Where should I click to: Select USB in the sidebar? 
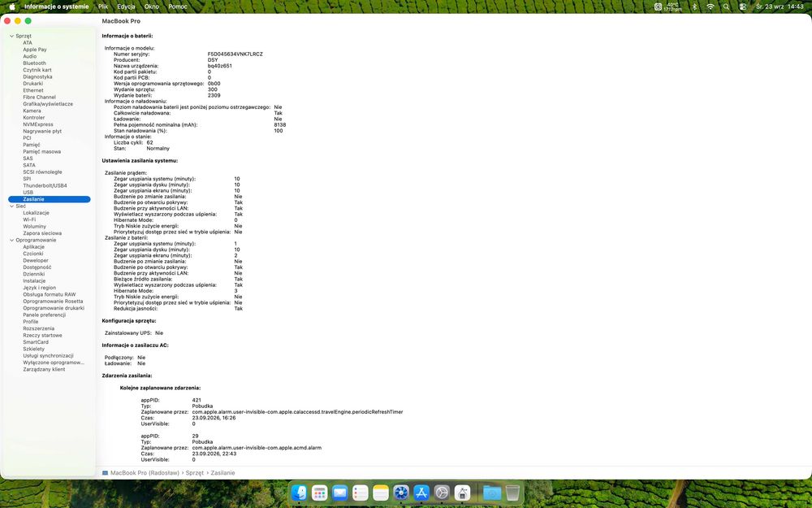click(x=28, y=193)
